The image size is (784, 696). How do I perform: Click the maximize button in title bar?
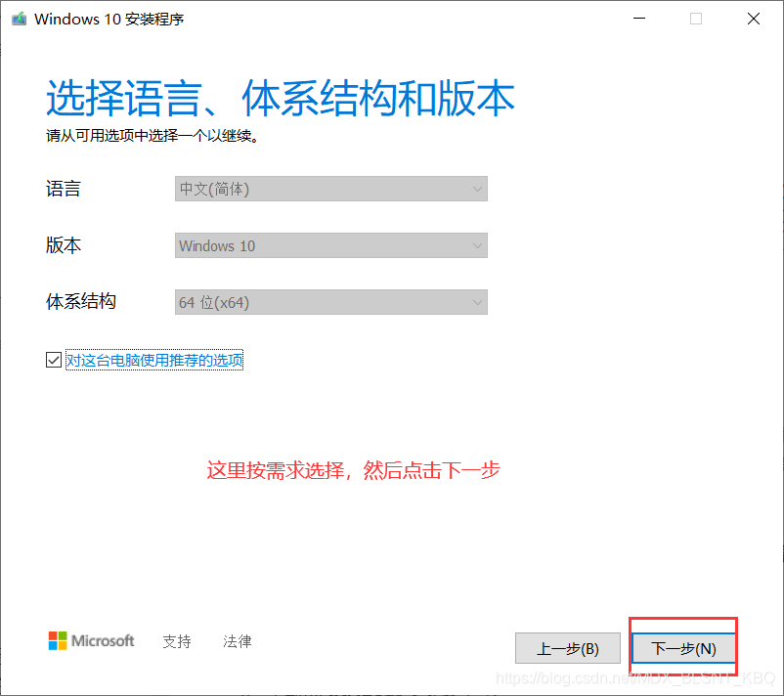[696, 18]
